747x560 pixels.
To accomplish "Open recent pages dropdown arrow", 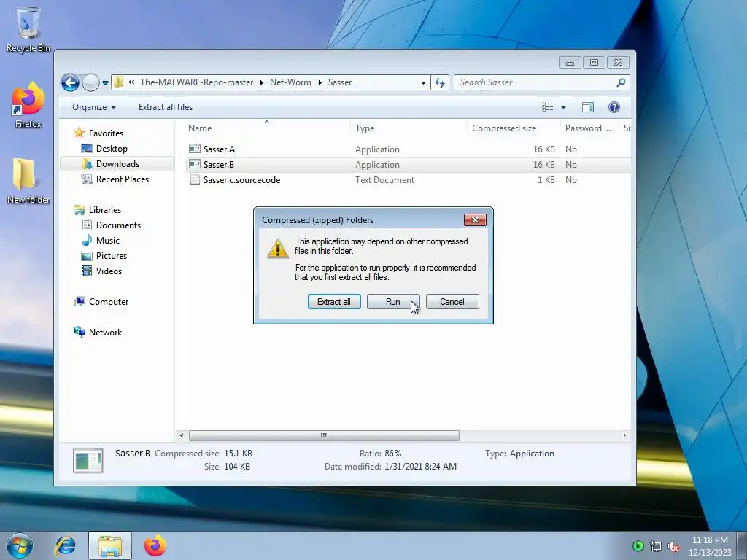I will tap(105, 83).
